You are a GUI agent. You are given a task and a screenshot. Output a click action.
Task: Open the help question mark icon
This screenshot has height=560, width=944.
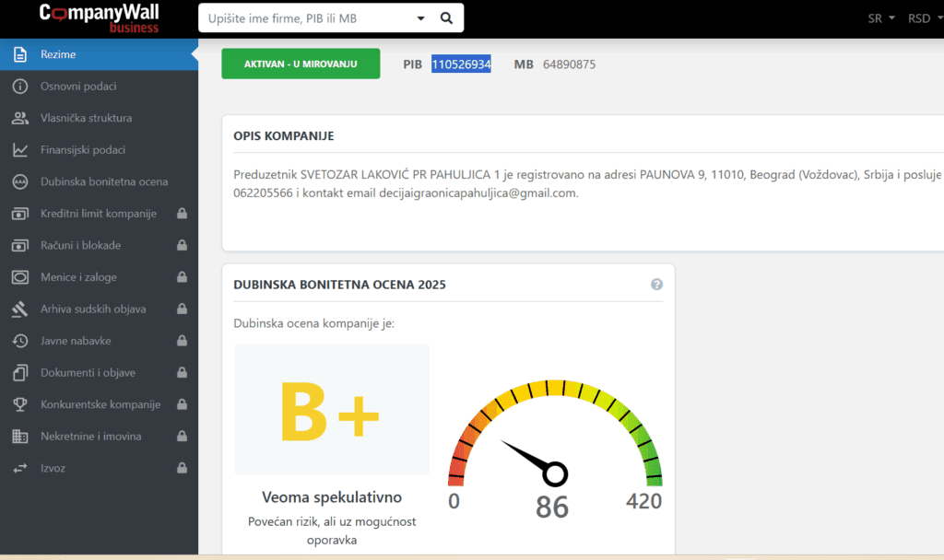[656, 285]
